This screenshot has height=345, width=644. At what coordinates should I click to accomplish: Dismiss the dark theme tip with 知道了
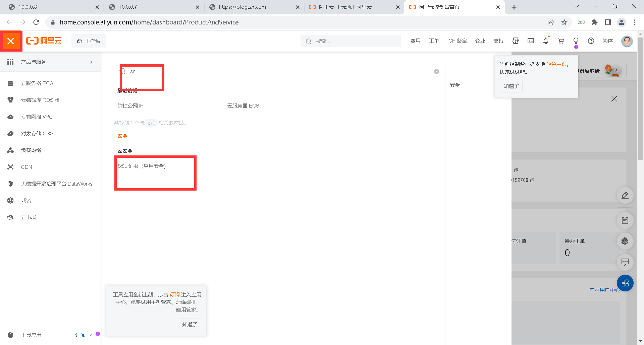click(511, 86)
